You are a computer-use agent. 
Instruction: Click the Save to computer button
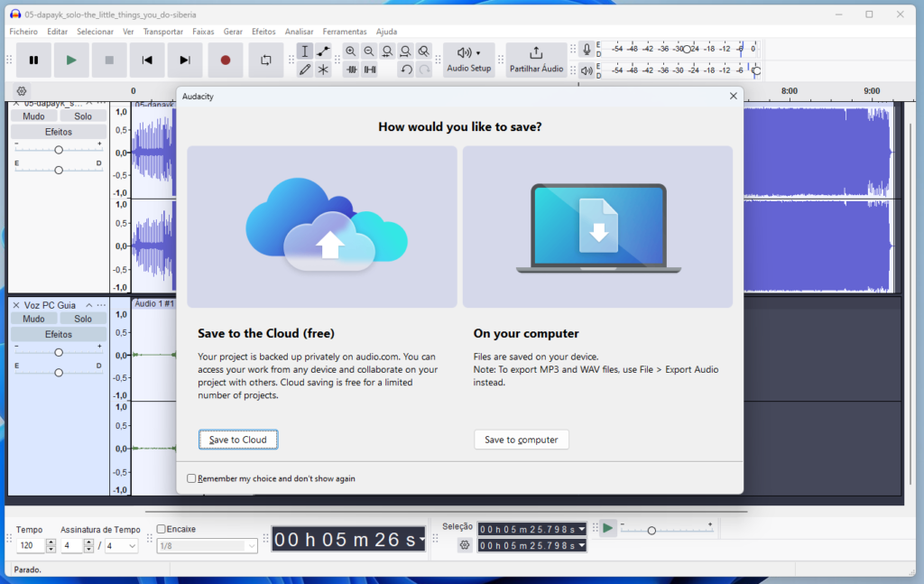[x=521, y=440]
